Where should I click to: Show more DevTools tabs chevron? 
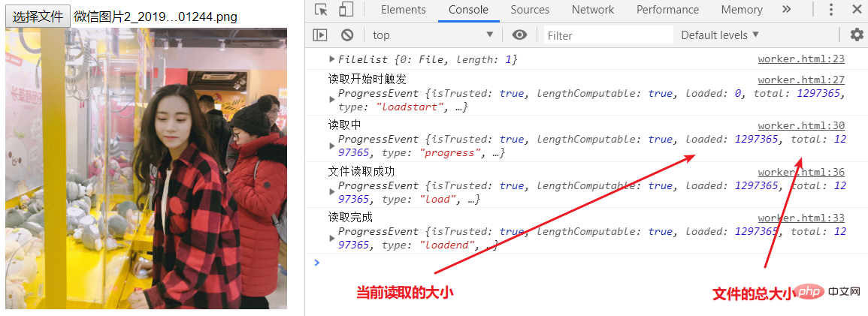pyautogui.click(x=787, y=10)
